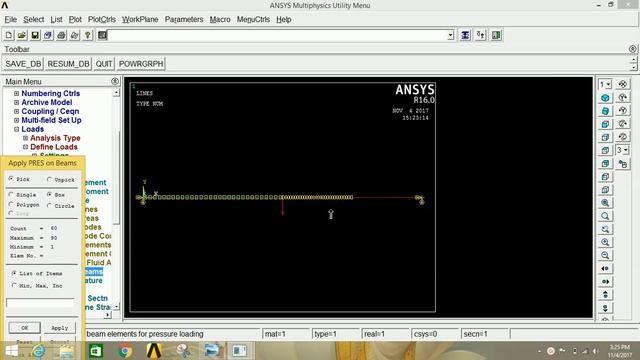
Task: Open Internet Explorer from the taskbar
Action: [x=39, y=351]
